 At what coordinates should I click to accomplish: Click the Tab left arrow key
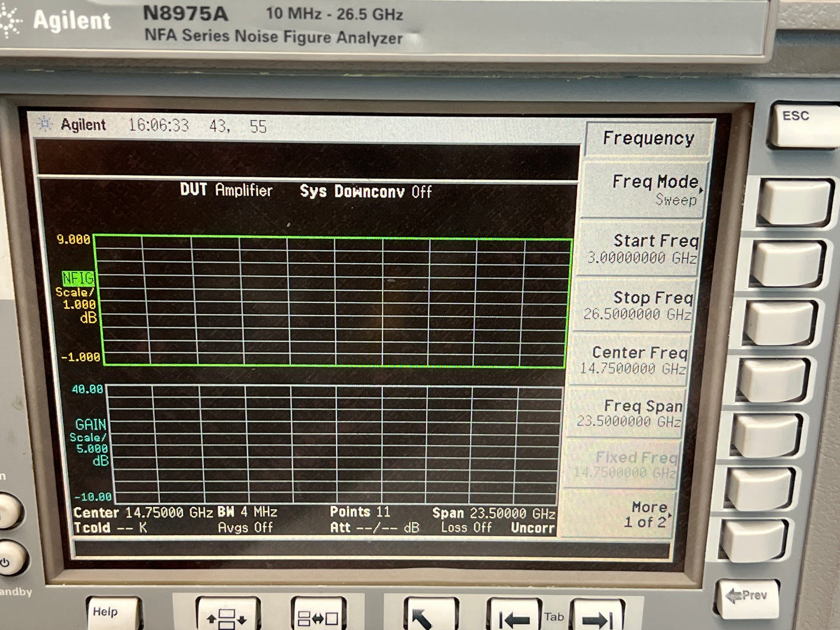click(x=513, y=615)
